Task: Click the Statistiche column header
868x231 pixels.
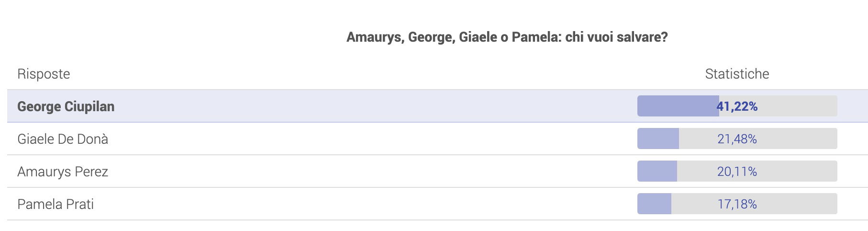Action: tap(737, 74)
